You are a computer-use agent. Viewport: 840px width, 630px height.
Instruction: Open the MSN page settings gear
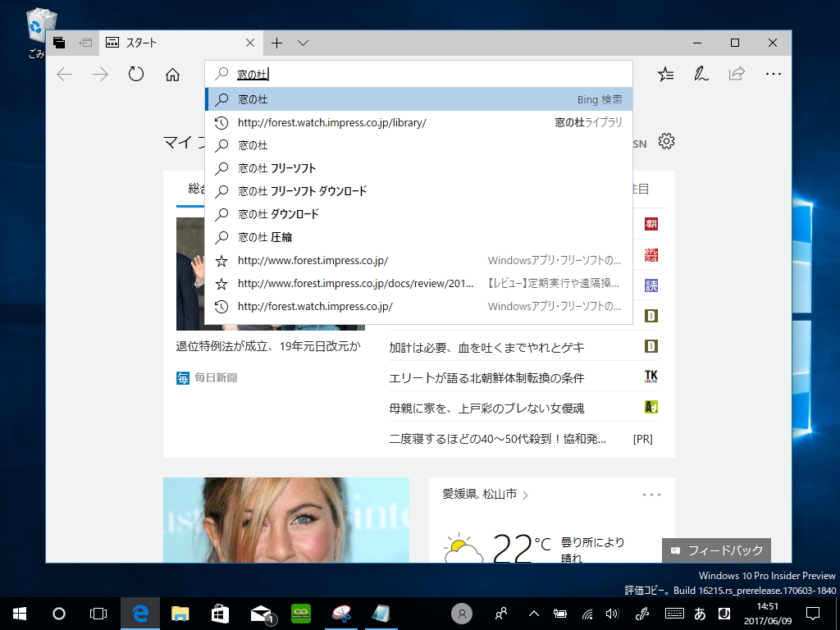tap(666, 141)
